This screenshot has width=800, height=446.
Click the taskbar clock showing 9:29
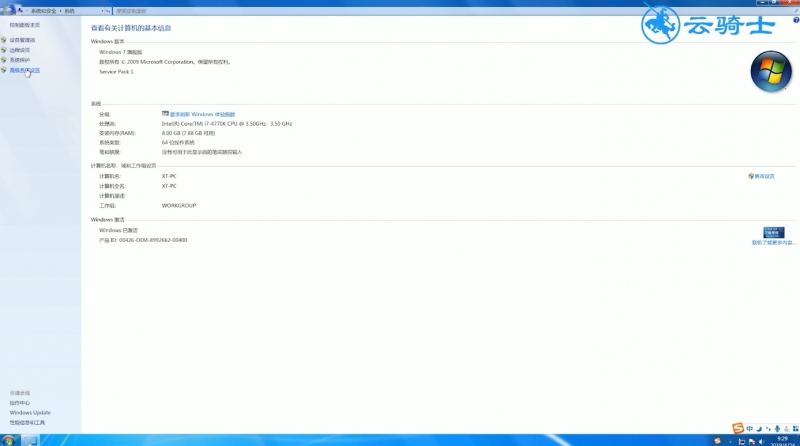[782, 441]
